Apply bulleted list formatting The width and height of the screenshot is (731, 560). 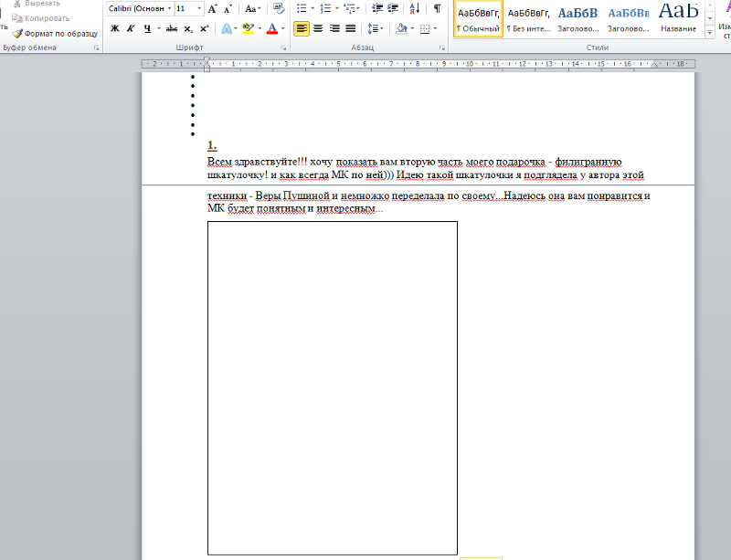302,8
